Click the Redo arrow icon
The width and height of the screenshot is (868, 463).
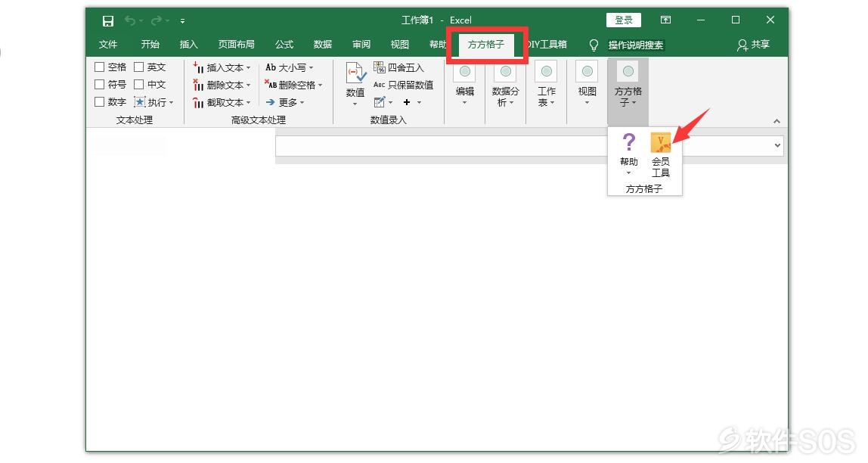coord(156,20)
